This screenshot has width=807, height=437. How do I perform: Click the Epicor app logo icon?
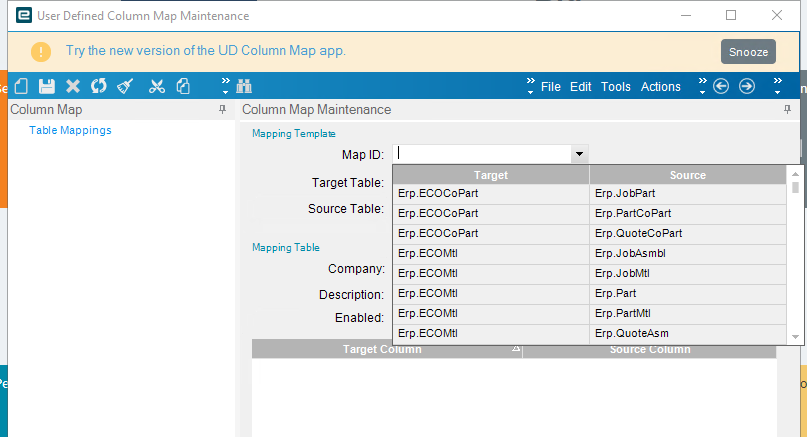[x=24, y=15]
